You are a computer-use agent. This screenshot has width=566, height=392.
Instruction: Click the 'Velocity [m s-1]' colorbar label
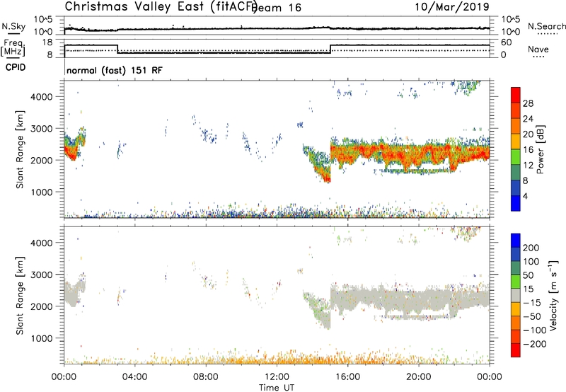553,295
